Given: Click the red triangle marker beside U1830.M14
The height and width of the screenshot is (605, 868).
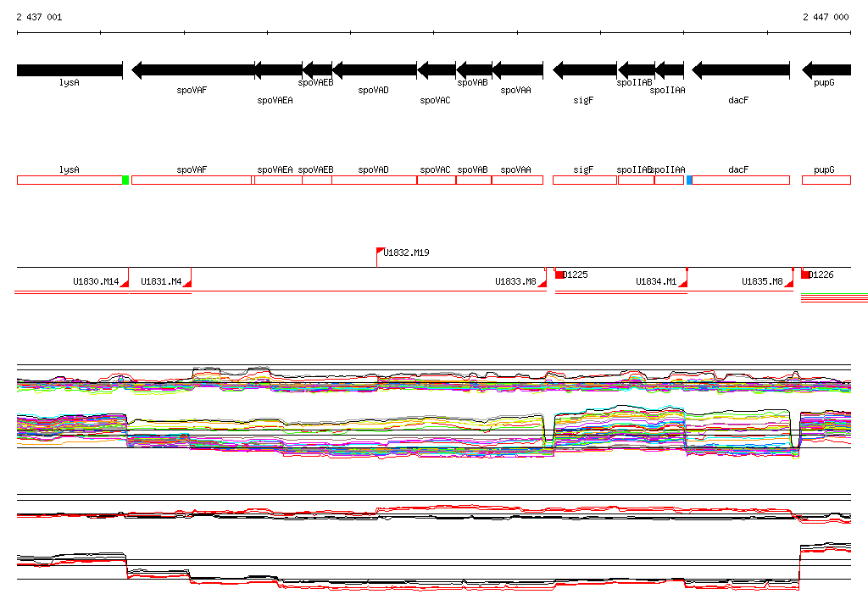Looking at the screenshot, I should (x=125, y=283).
